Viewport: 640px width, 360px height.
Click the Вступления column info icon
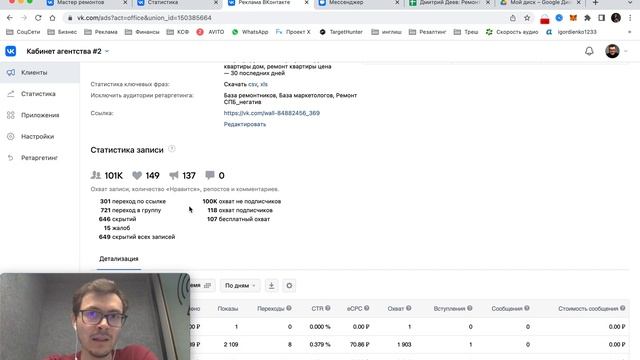470,308
